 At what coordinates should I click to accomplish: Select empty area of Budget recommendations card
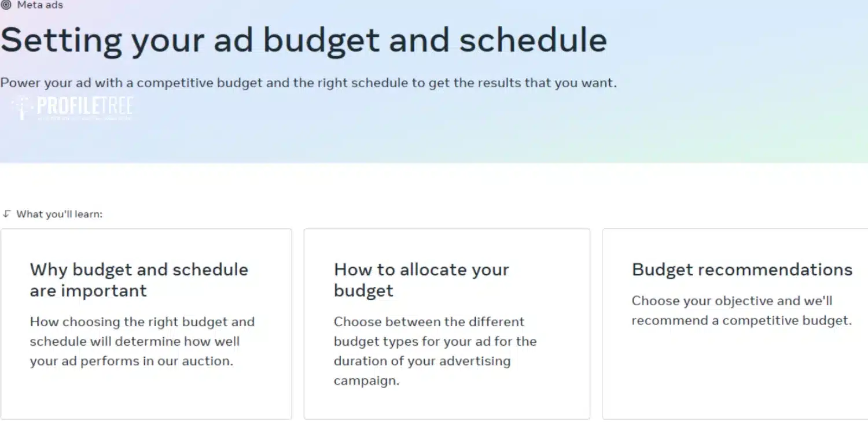(x=741, y=376)
